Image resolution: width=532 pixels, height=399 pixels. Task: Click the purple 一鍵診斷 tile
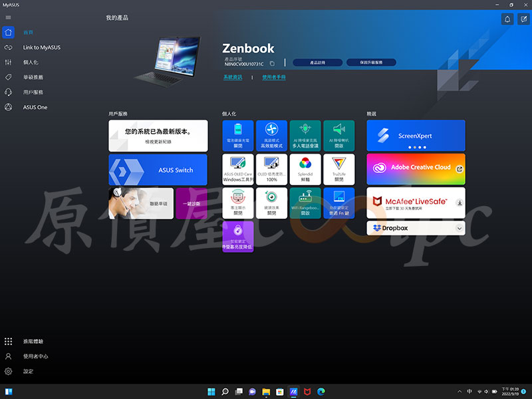coord(192,203)
